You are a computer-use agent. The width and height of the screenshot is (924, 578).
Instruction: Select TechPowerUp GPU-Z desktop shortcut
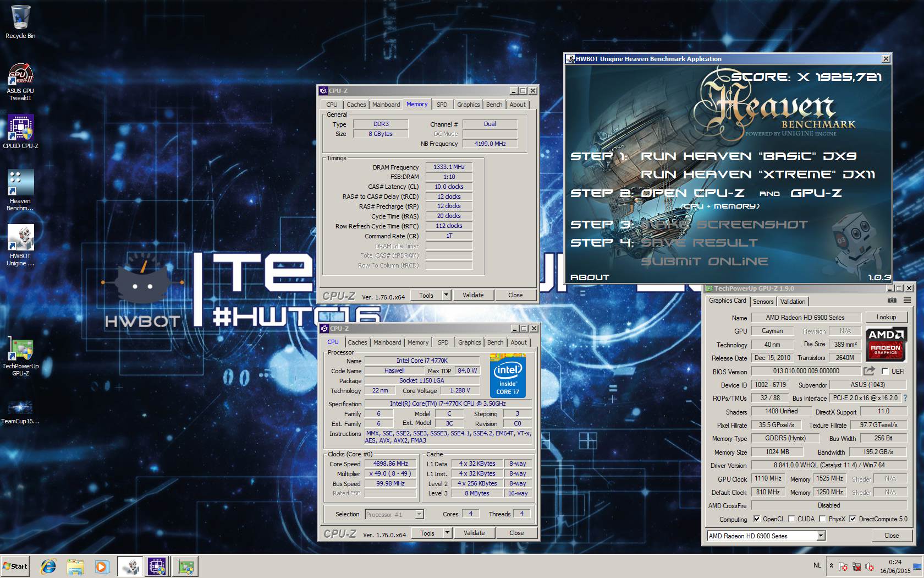point(20,356)
